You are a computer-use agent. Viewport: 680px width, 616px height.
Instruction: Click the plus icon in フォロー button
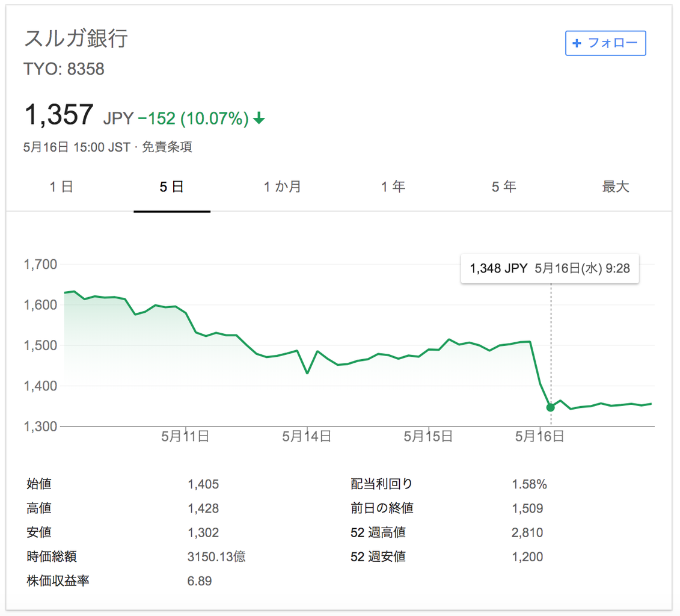(577, 43)
